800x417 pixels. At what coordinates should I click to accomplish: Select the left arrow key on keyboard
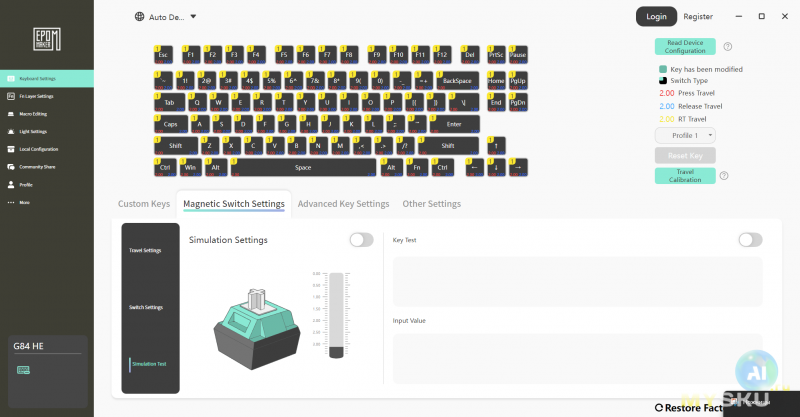474,167
